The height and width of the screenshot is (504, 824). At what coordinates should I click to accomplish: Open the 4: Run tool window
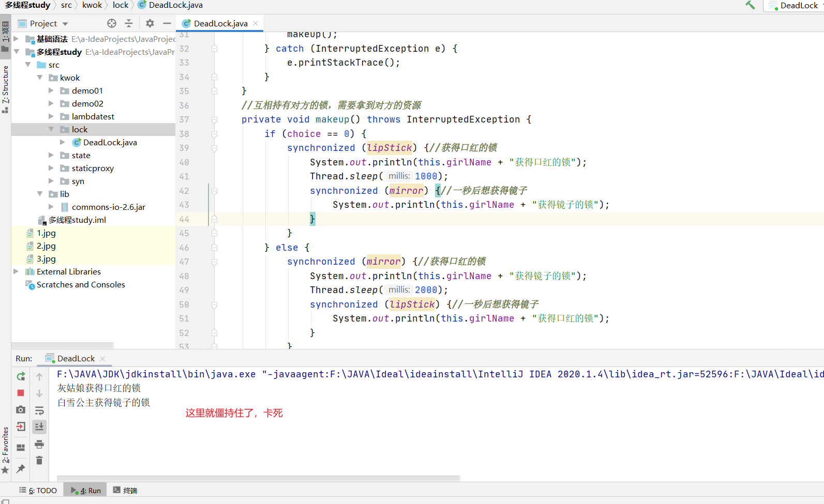click(86, 490)
